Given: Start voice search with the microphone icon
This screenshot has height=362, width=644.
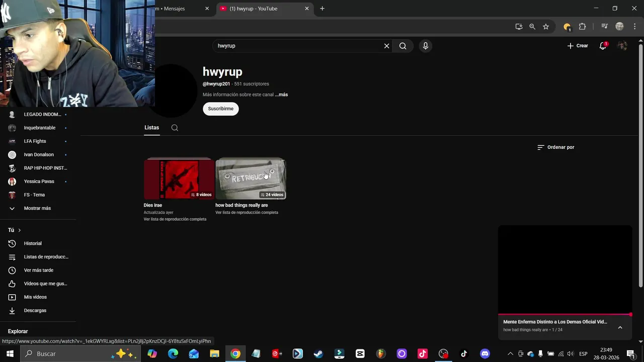Looking at the screenshot, I should pos(426,46).
